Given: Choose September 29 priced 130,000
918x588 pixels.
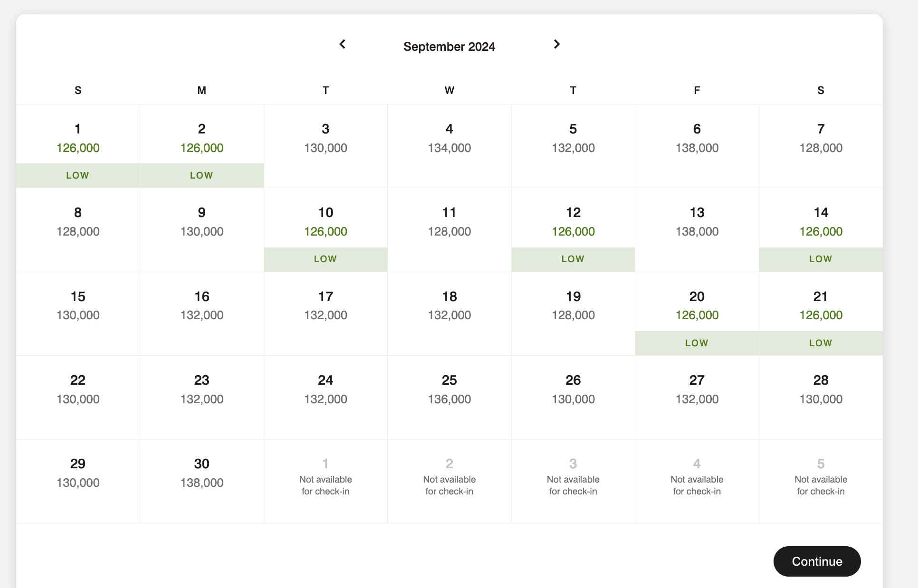Looking at the screenshot, I should 78,481.
